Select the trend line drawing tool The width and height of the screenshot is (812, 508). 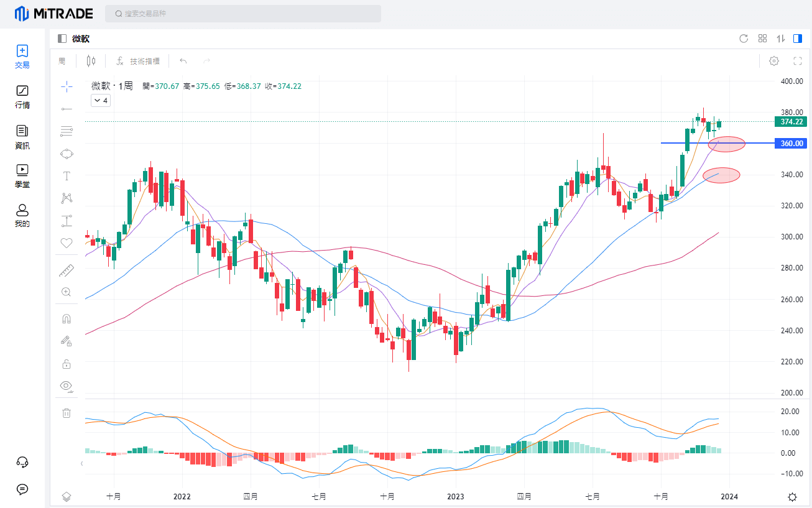tap(67, 109)
